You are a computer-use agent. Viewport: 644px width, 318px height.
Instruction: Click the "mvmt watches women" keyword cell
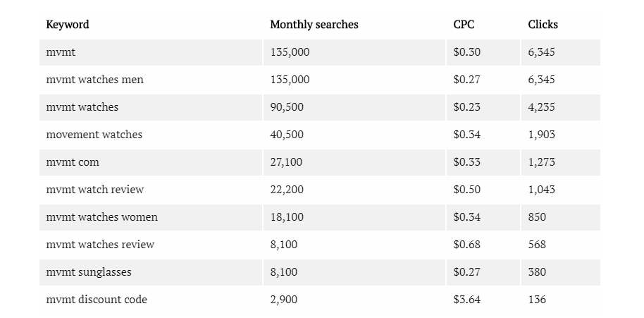pos(101,217)
